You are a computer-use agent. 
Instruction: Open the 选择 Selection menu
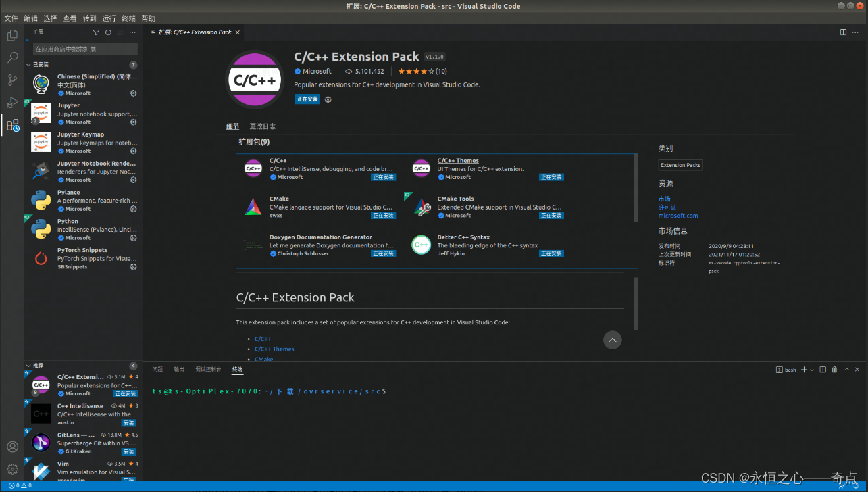pyautogui.click(x=50, y=18)
